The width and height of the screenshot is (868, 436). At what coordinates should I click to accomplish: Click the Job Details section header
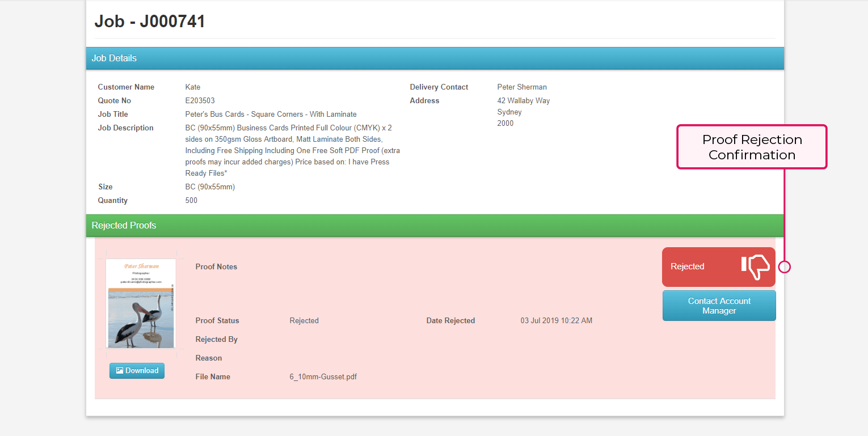coord(114,58)
